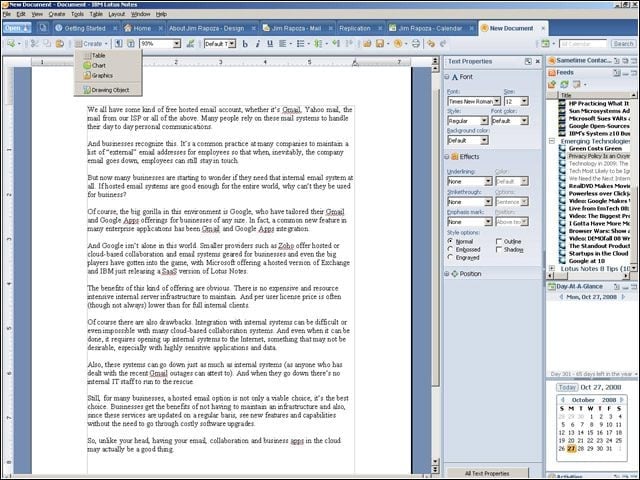Click the Sametime Contacts panel icon
The image size is (640, 480).
552,60
